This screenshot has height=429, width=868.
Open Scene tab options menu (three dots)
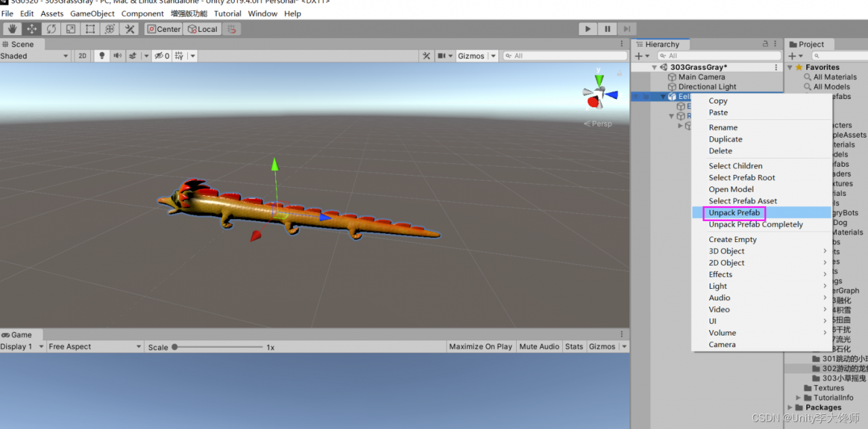point(623,44)
